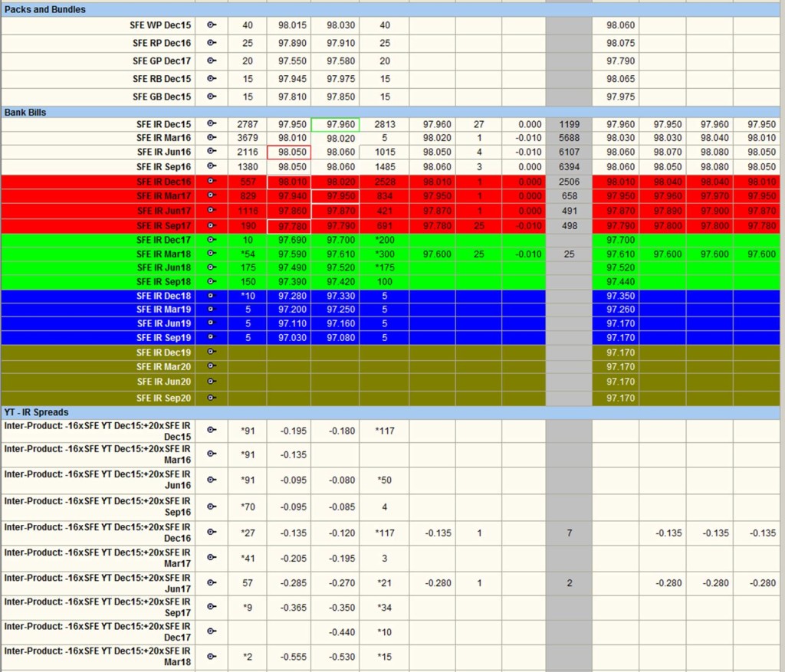785x672 pixels.
Task: Click the icon beside SFE RP Dec16
Action: [x=212, y=43]
